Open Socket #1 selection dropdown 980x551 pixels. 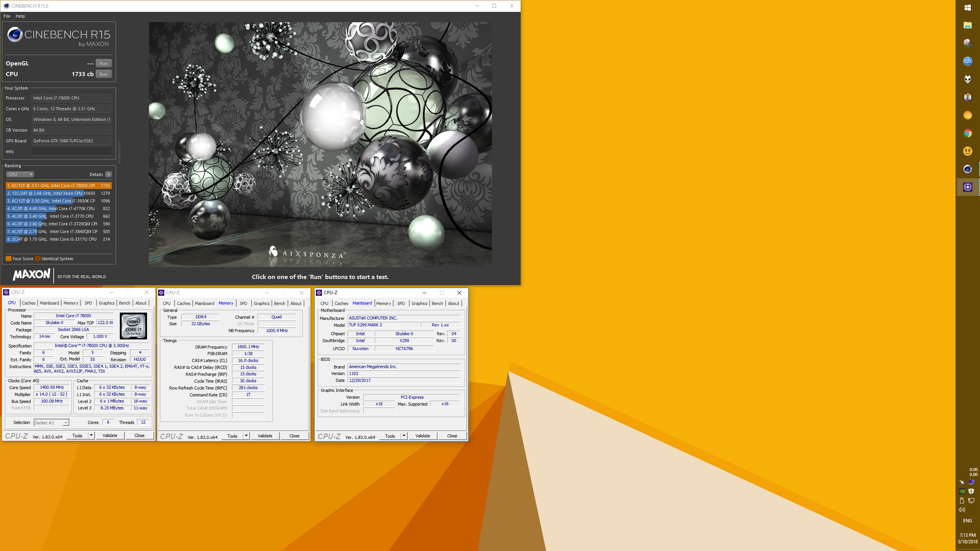point(51,422)
